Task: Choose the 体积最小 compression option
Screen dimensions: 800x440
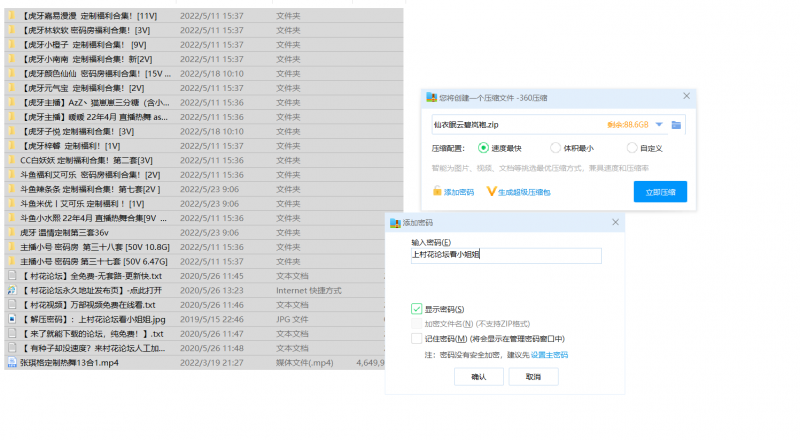Action: (557, 147)
